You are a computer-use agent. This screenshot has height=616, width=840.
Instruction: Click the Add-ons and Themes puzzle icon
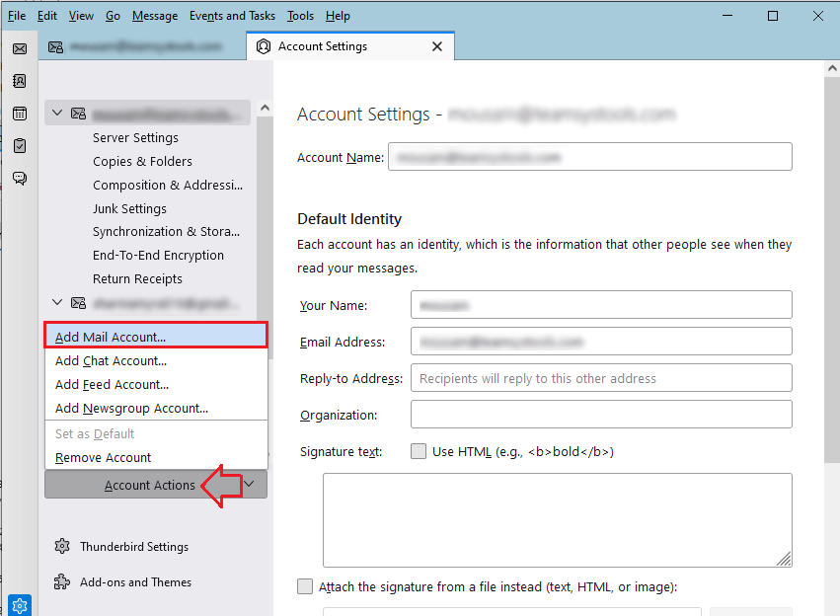[62, 581]
